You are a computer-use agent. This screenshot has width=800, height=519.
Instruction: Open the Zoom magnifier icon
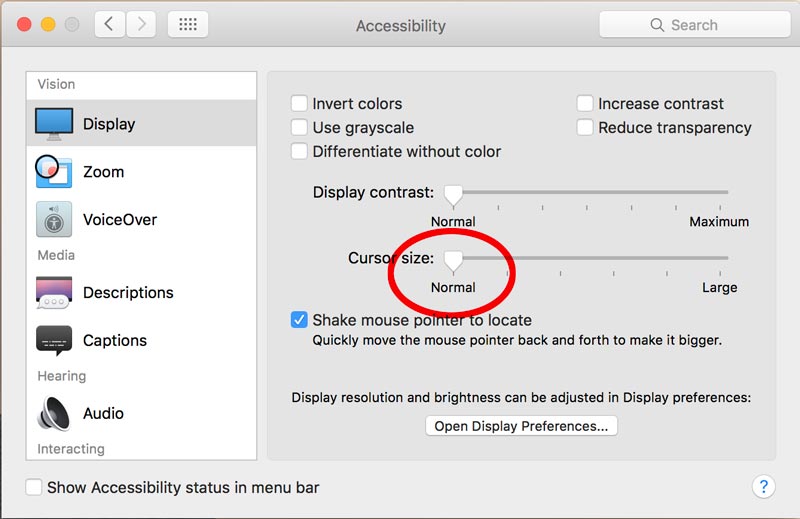coord(54,171)
